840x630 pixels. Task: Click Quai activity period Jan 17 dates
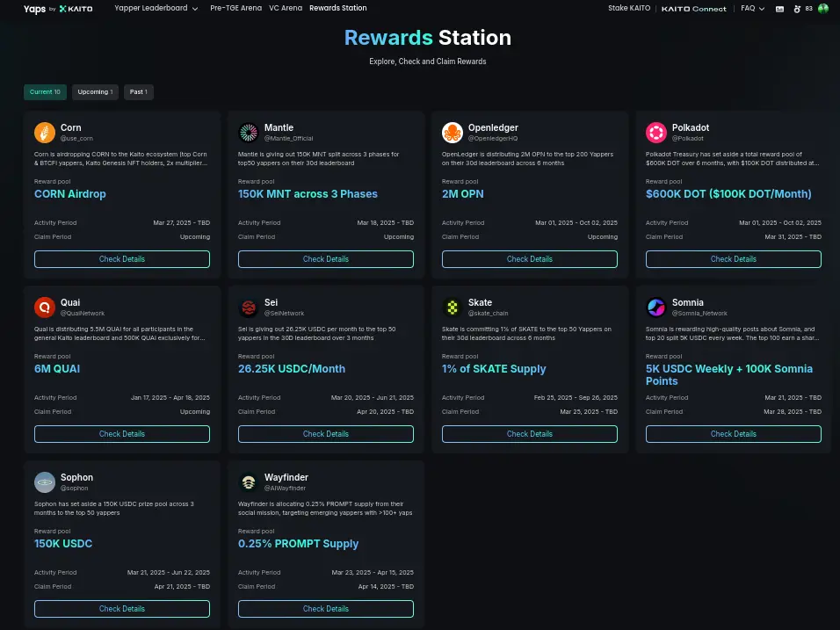pyautogui.click(x=170, y=397)
